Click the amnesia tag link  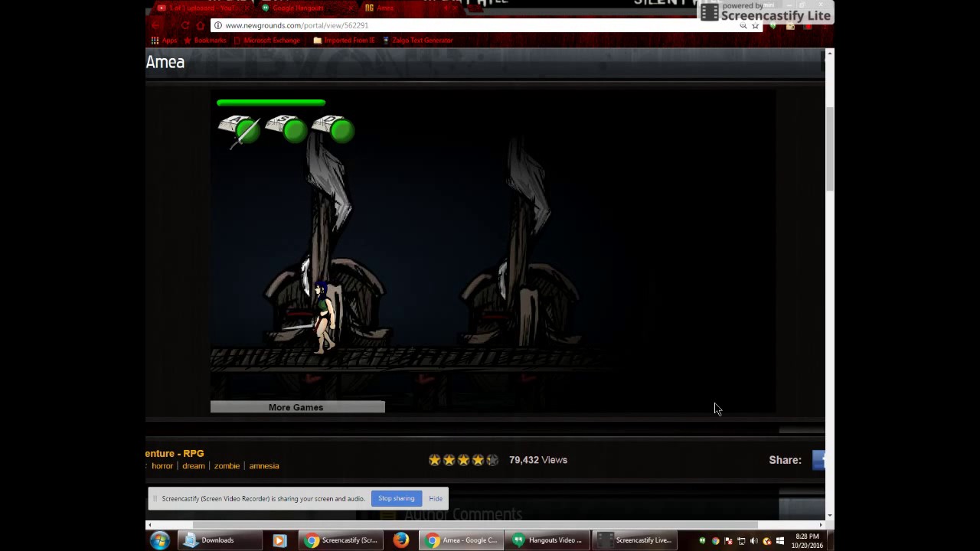tap(264, 465)
